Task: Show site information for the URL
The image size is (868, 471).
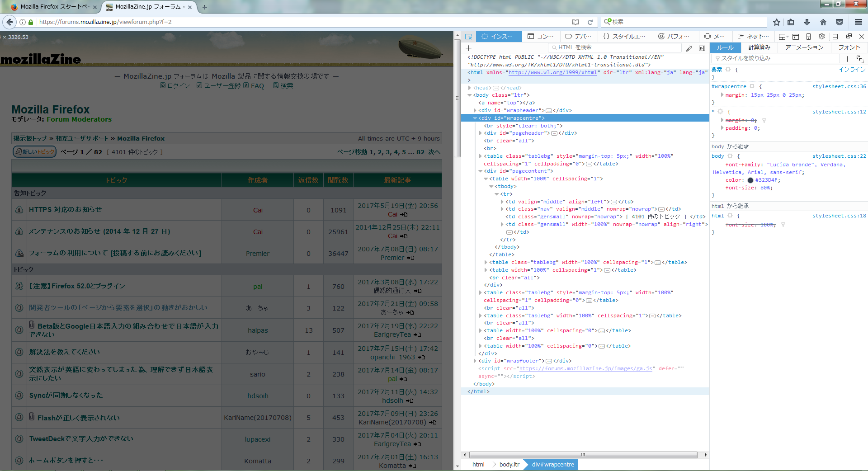Action: (x=22, y=22)
